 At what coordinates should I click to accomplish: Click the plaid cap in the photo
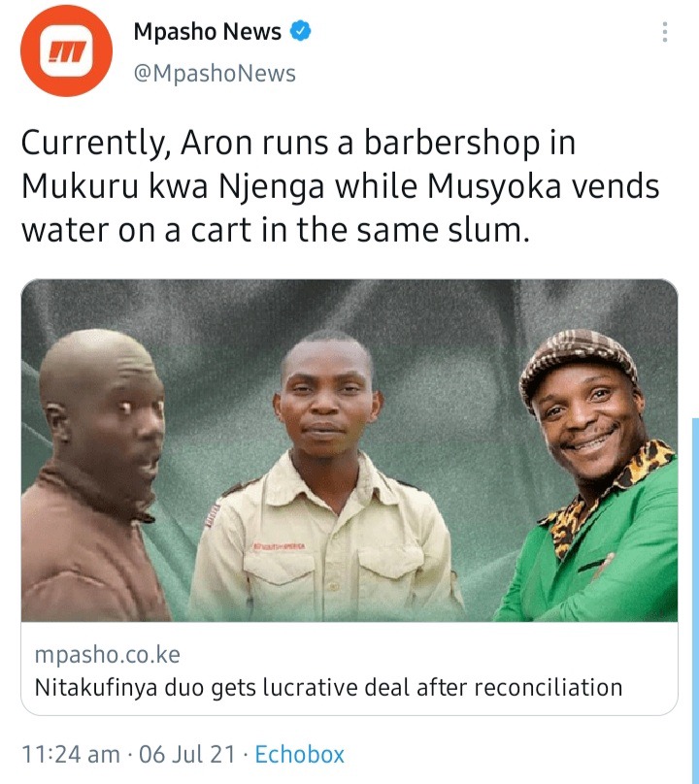(577, 363)
